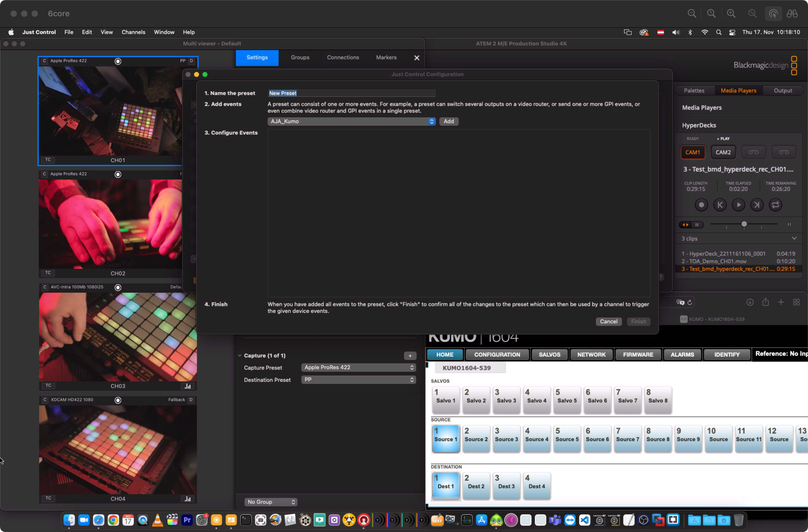Trigger Salvo 3 in KUMO

(506, 400)
